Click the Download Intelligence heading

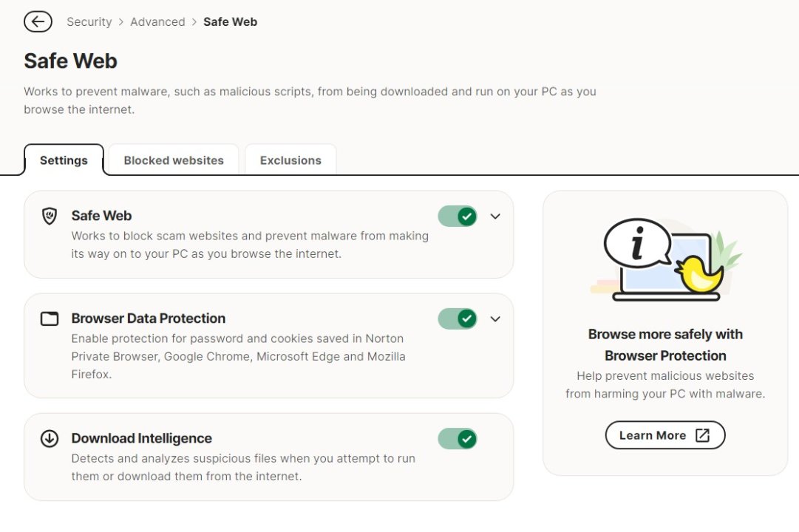click(141, 438)
